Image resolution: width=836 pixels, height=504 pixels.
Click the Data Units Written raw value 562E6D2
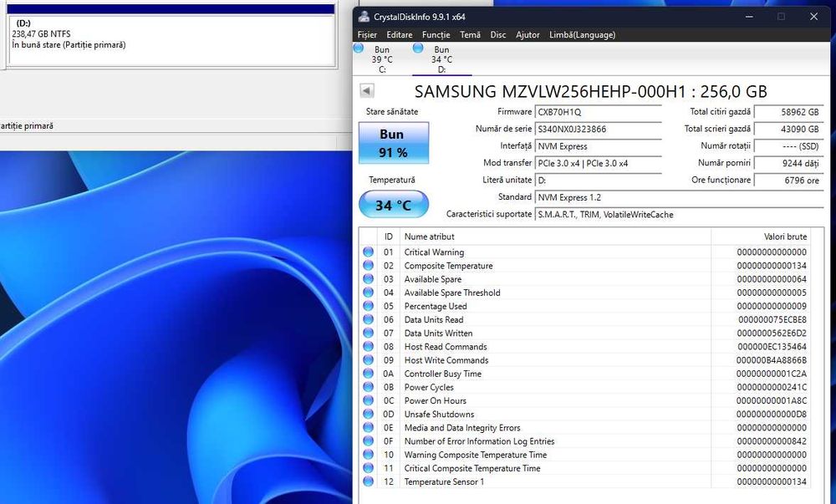pos(771,333)
